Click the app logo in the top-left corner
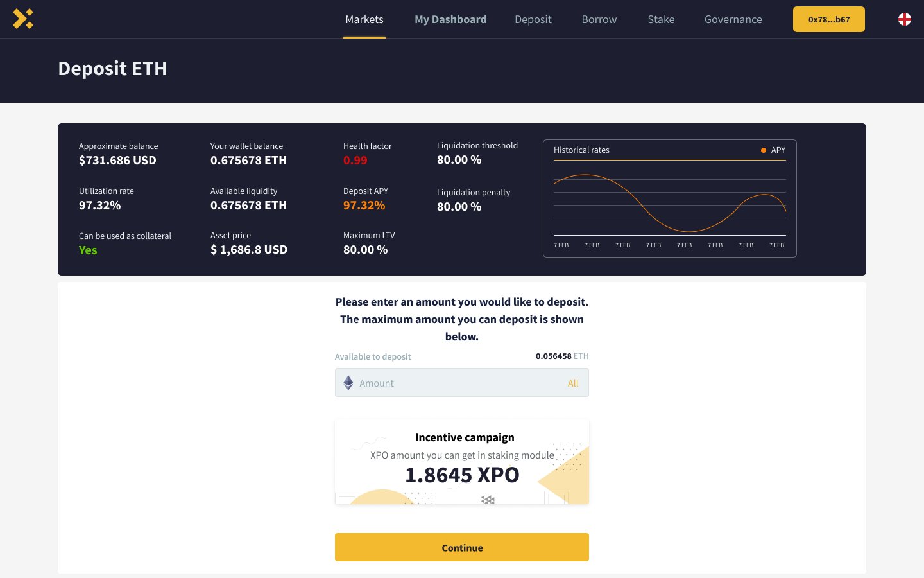The height and width of the screenshot is (578, 924). 24,19
